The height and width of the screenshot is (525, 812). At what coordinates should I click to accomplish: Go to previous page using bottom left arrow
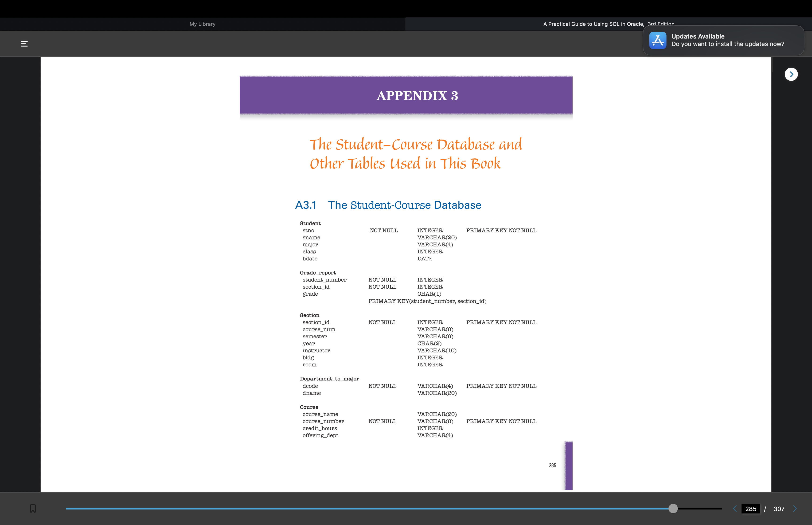coord(735,509)
